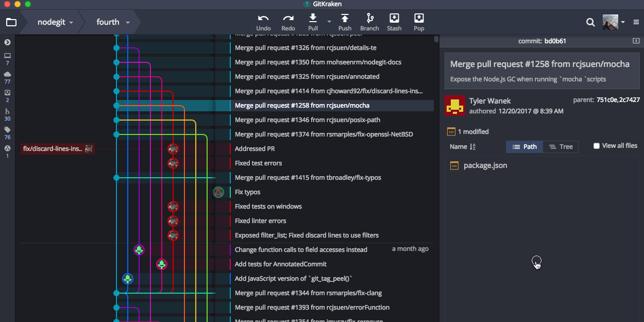Stash changes with the Stash icon
644x322 pixels.
pyautogui.click(x=394, y=18)
